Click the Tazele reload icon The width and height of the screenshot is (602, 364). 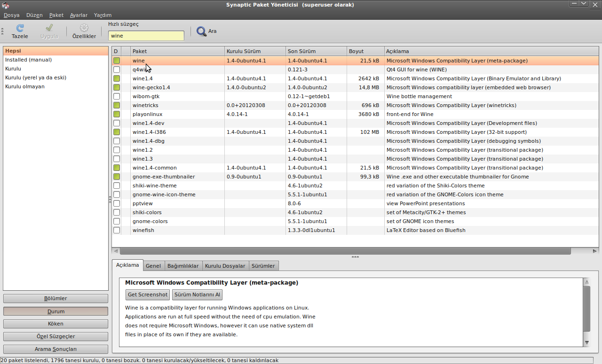click(20, 28)
